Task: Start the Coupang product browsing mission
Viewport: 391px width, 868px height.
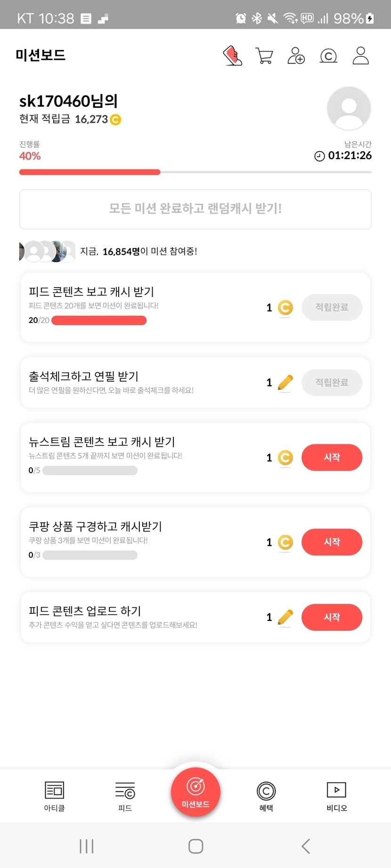Action: [332, 542]
